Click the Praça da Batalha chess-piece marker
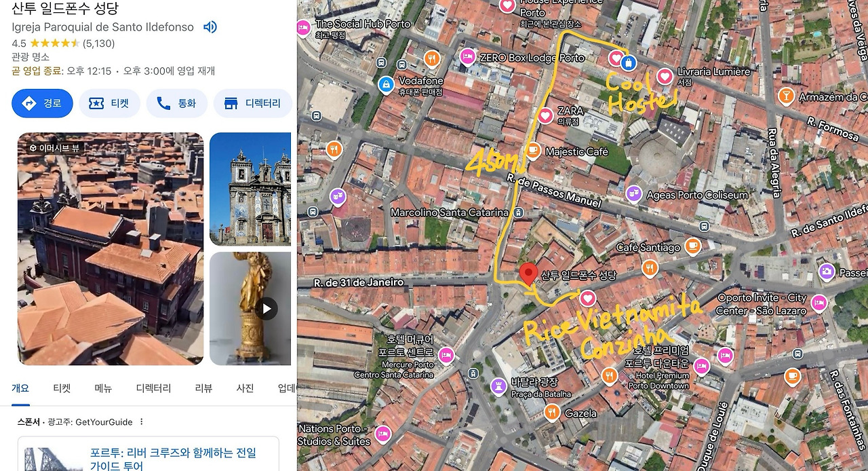 (499, 386)
